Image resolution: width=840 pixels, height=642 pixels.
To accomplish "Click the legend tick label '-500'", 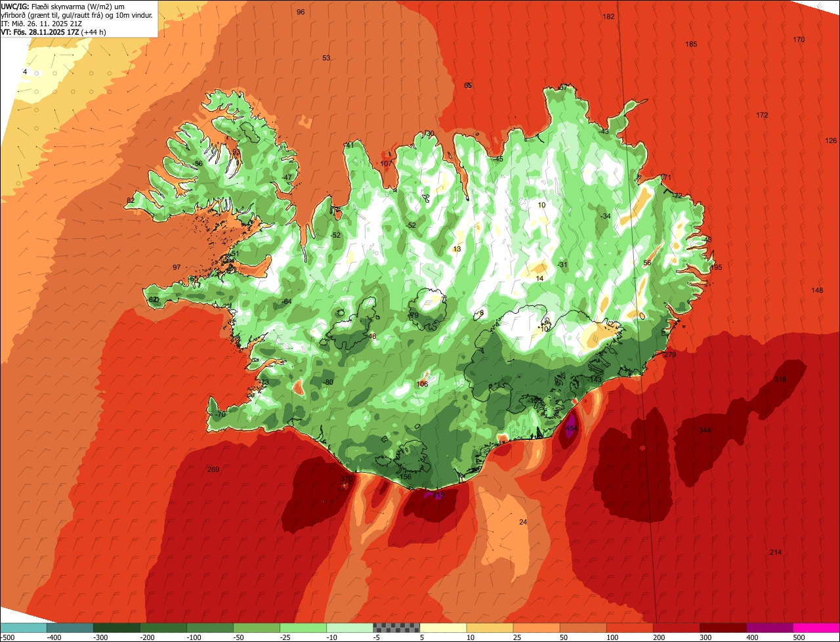I will pyautogui.click(x=8, y=637).
